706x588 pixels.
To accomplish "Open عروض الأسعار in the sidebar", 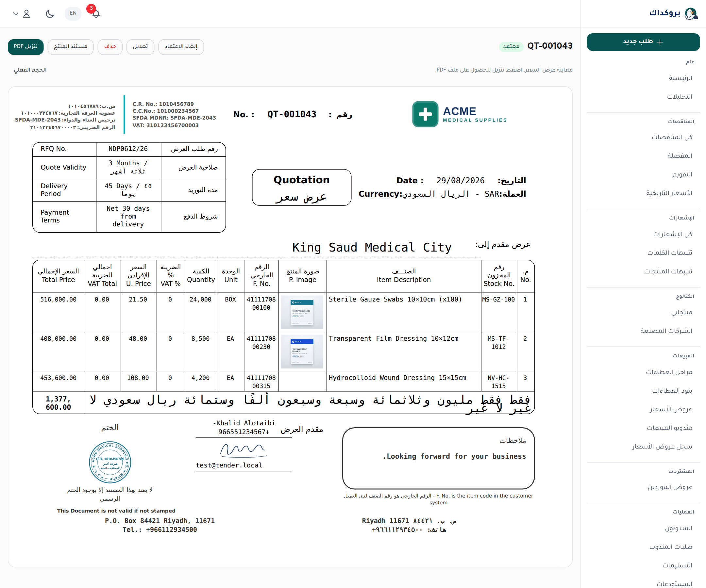I will [671, 409].
